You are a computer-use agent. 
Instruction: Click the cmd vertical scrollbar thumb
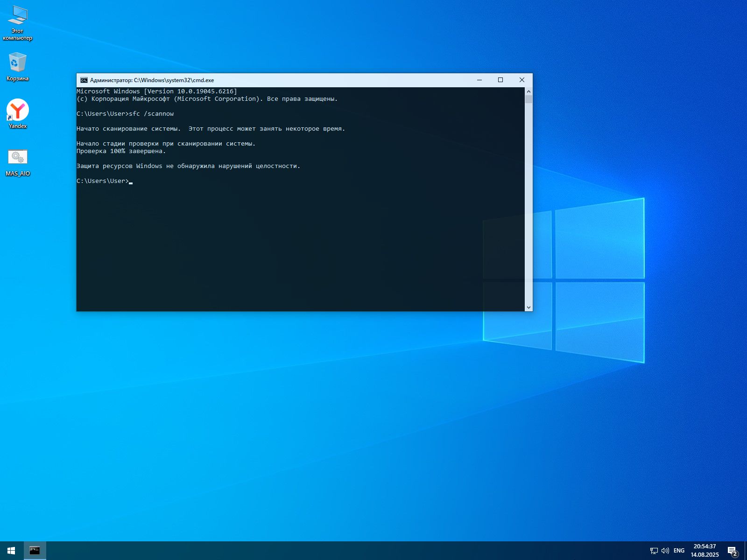tap(529, 99)
